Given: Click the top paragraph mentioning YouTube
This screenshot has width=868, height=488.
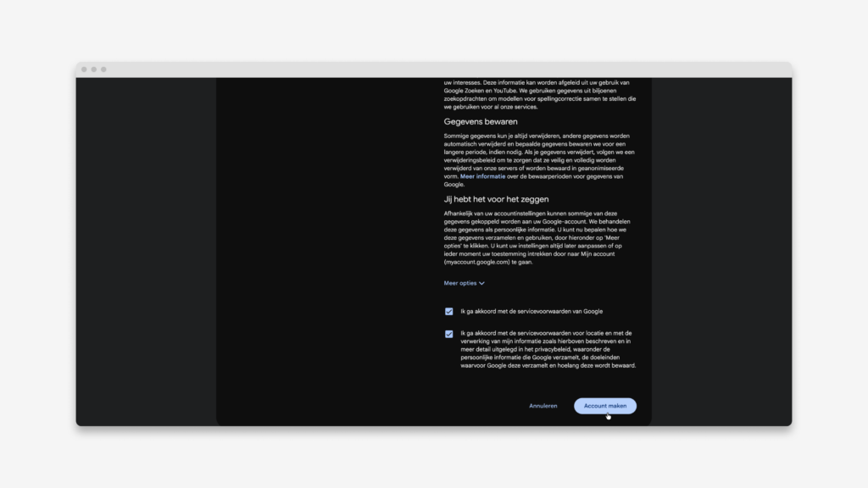Looking at the screenshot, I should [540, 95].
